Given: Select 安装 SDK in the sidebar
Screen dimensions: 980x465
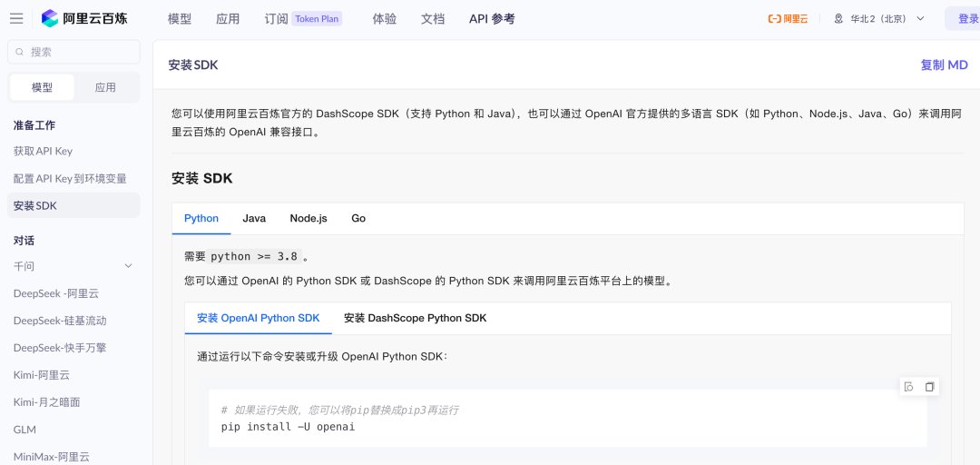Looking at the screenshot, I should click(73, 205).
